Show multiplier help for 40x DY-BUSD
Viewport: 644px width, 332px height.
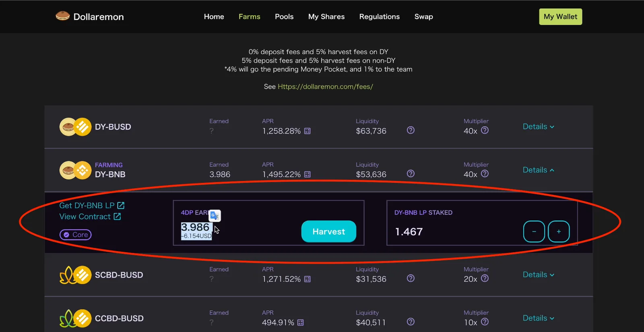pos(485,130)
